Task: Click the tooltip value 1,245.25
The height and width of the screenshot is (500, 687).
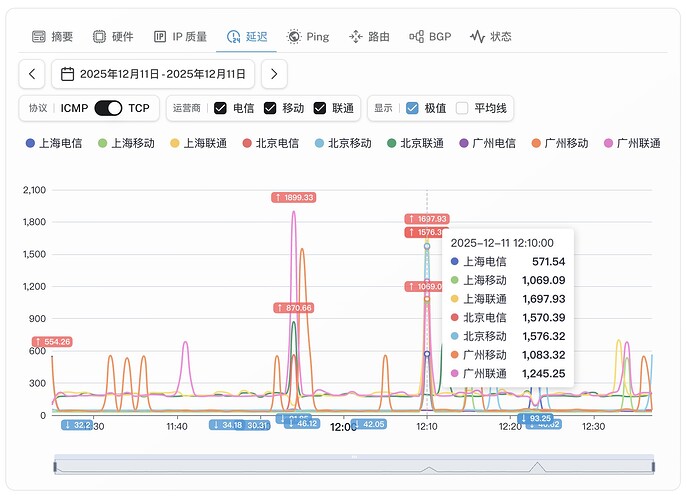Action: tap(543, 373)
